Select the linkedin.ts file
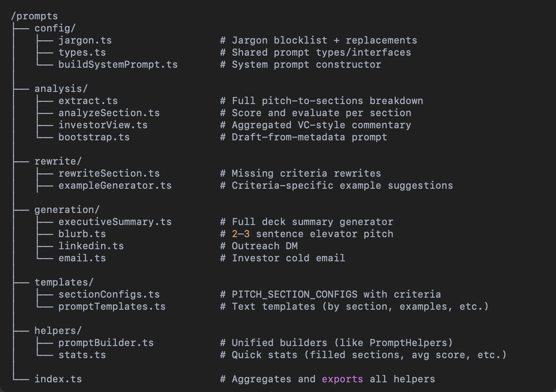Image resolution: width=556 pixels, height=392 pixels. (x=91, y=246)
